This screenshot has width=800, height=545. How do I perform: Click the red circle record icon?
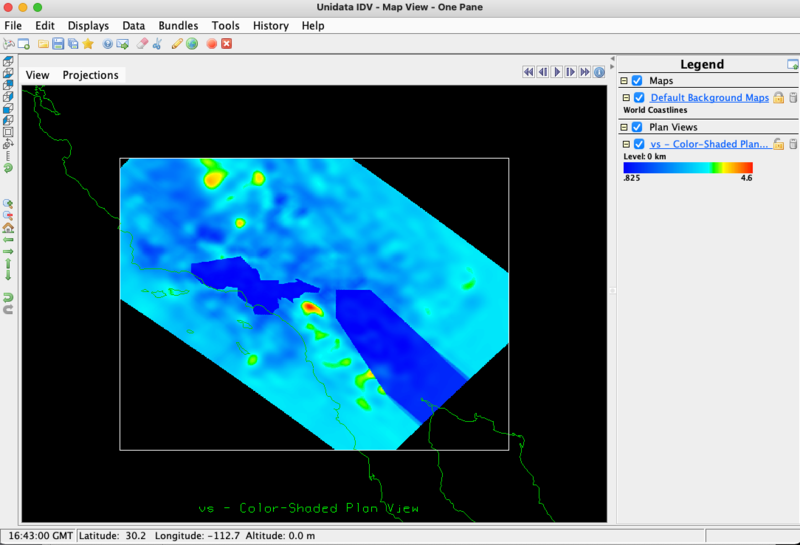(212, 44)
